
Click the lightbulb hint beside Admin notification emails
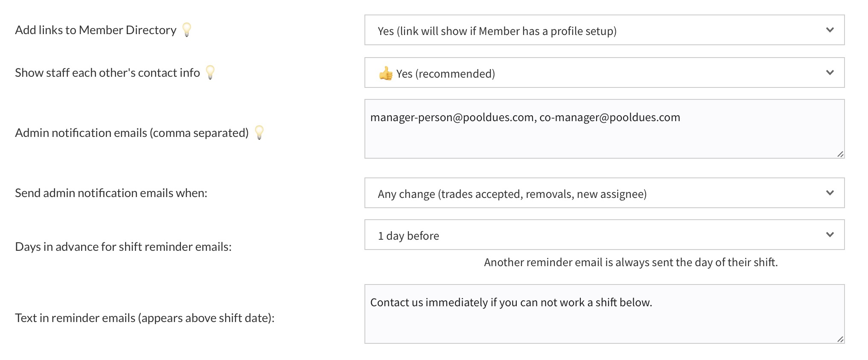click(259, 132)
